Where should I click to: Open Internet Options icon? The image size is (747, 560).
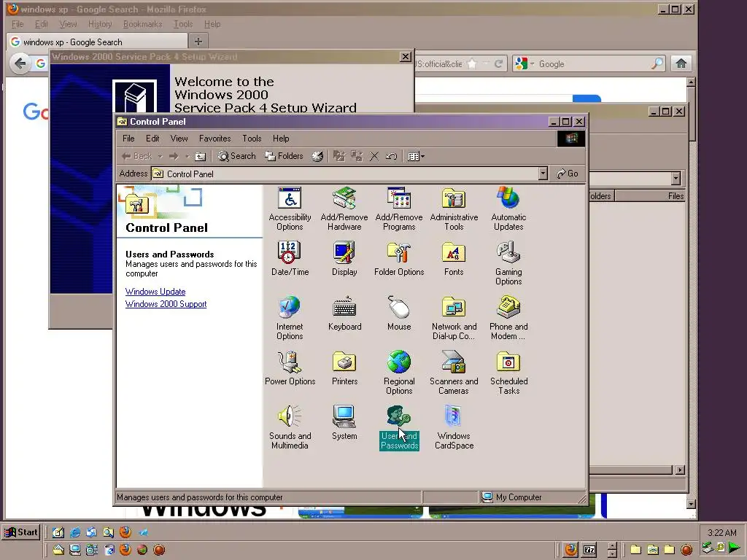[x=290, y=318]
